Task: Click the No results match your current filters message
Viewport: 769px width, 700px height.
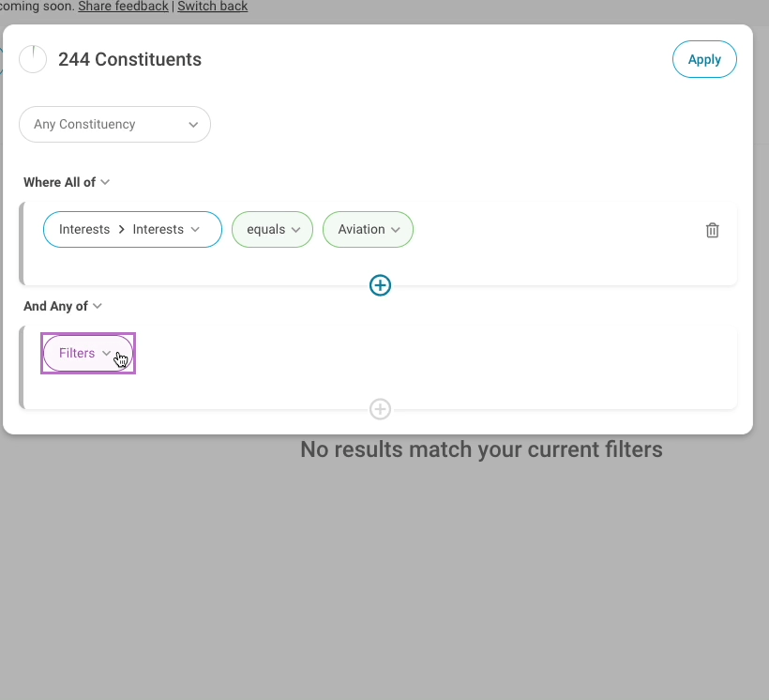Action: [481, 449]
